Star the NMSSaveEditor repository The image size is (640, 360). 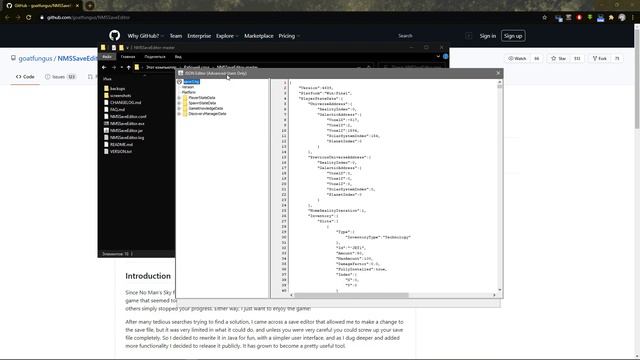click(x=558, y=58)
